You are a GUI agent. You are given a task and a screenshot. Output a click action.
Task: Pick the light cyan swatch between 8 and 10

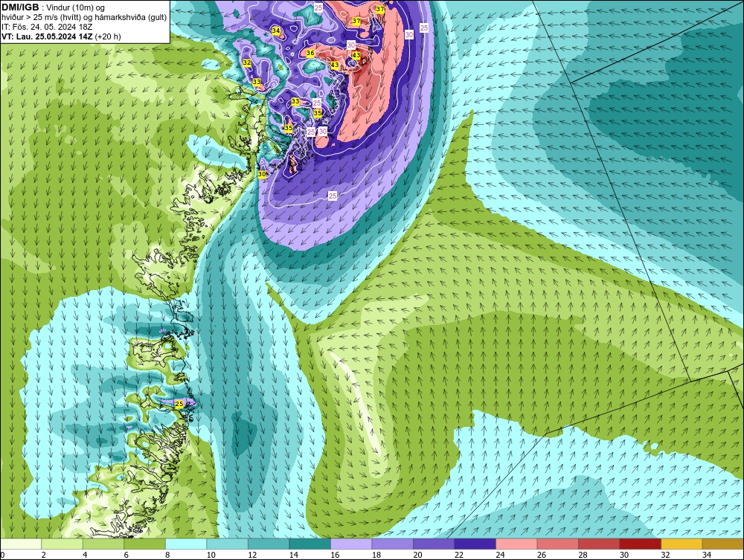pos(186,544)
